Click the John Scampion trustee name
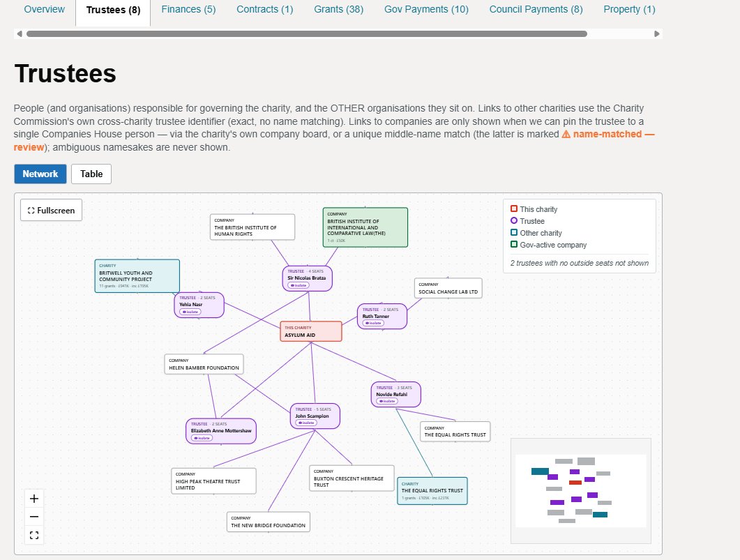This screenshot has height=560, width=740. tap(312, 416)
